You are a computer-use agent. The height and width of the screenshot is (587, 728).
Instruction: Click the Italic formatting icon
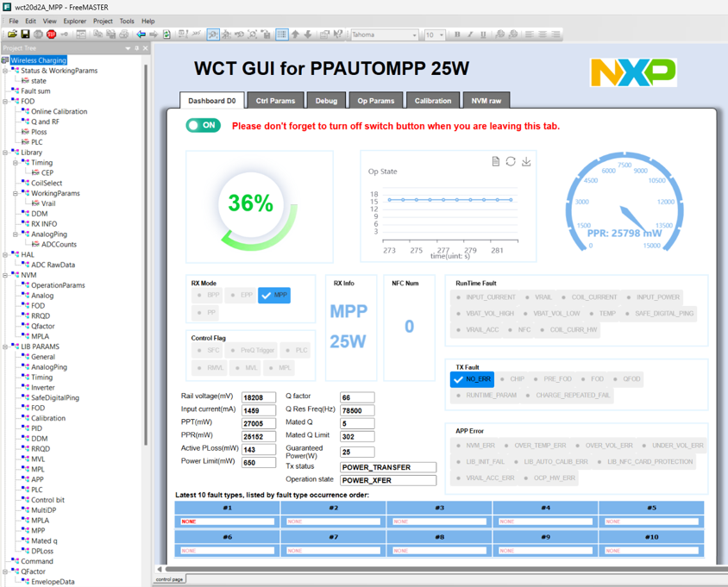coord(470,34)
